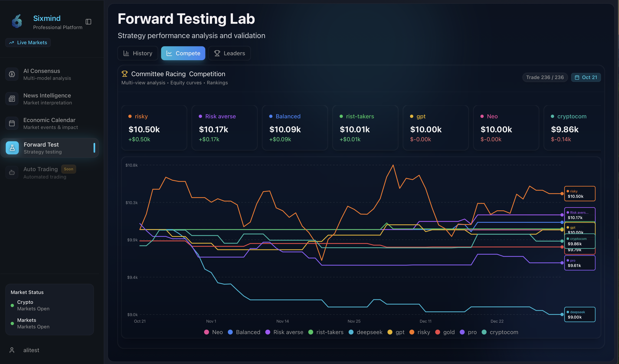Click the deepseek $9.00k end label
Viewport: 619px width, 364px height.
click(580, 314)
